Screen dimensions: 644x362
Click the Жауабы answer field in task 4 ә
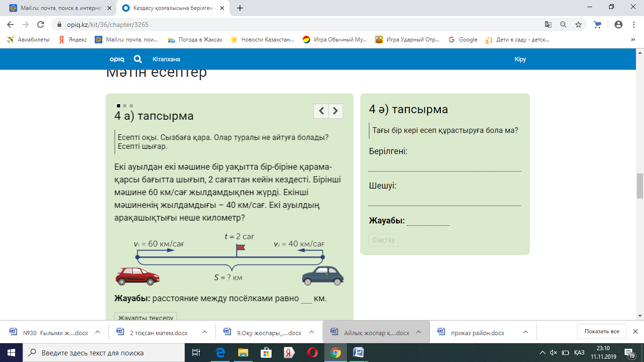428,221
